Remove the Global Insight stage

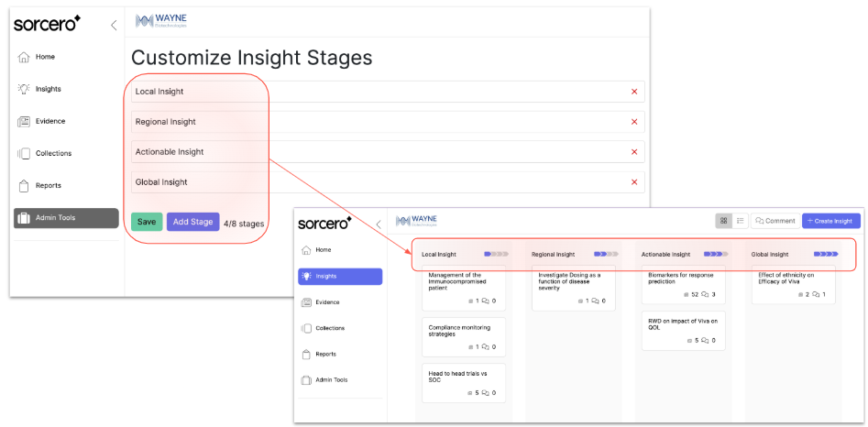point(634,182)
